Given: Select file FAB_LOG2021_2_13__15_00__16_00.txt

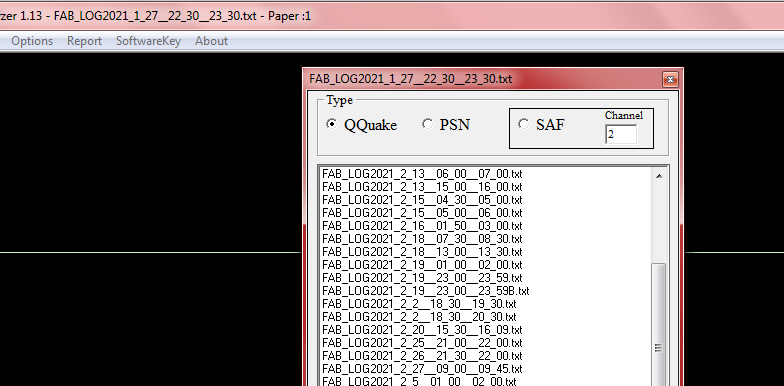Looking at the screenshot, I should click(422, 187).
